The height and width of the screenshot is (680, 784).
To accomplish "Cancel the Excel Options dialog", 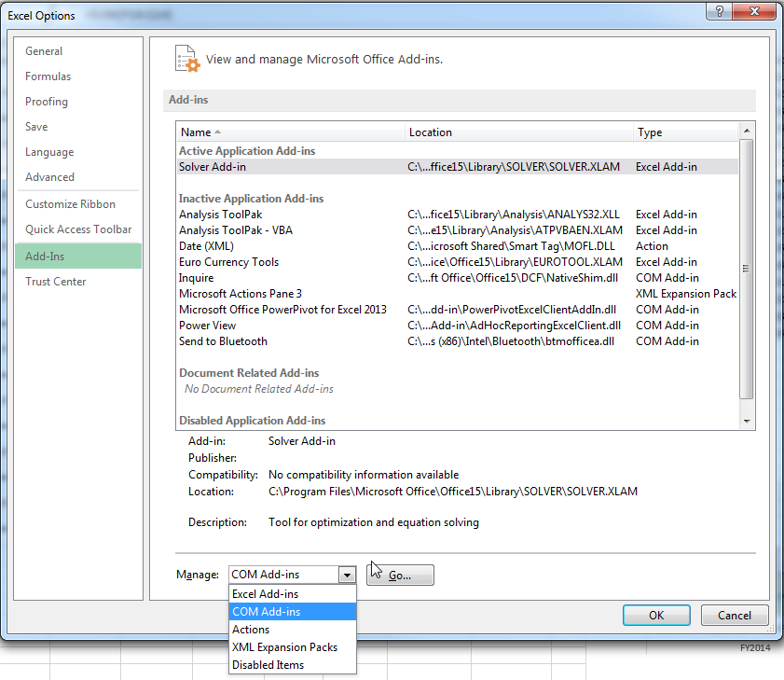I will pos(734,615).
